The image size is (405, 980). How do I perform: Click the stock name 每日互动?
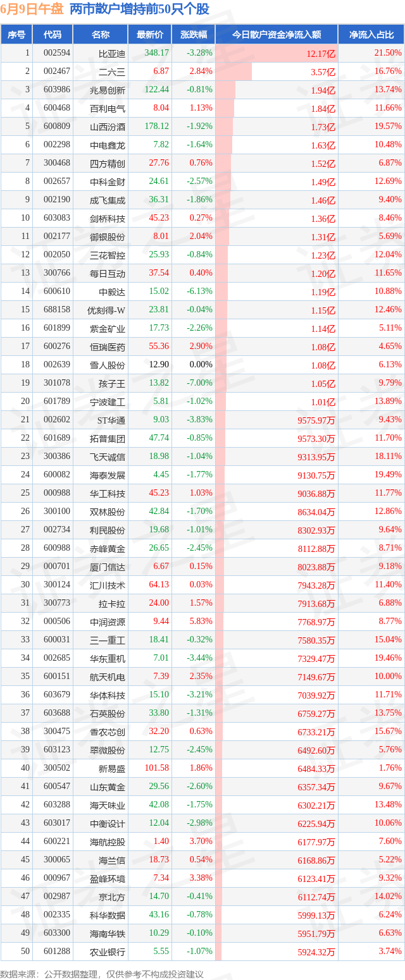click(x=108, y=273)
